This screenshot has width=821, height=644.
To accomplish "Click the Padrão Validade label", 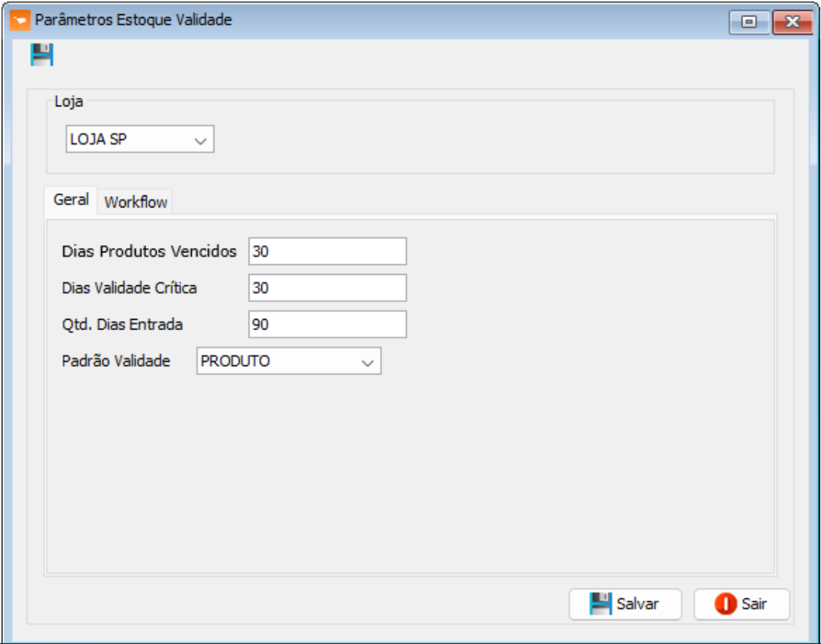I will pyautogui.click(x=116, y=361).
